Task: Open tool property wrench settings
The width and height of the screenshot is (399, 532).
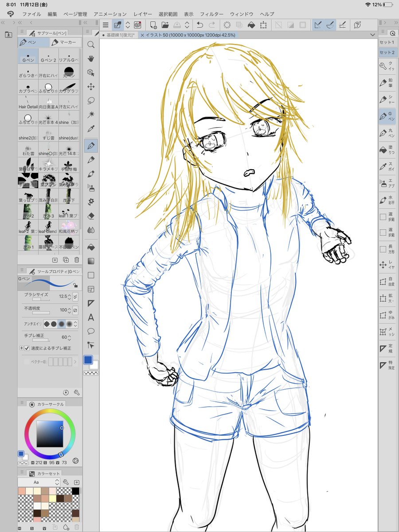Action: pos(76,392)
